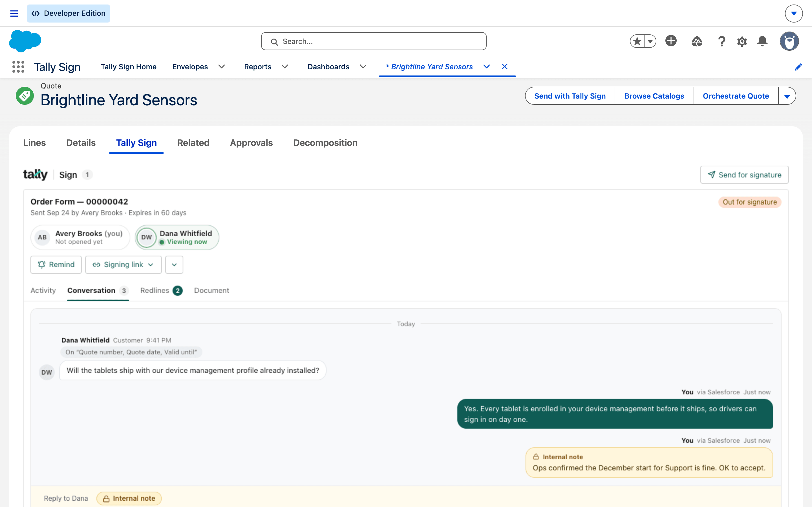Open the Setup gear icon
812x507 pixels.
pos(742,41)
